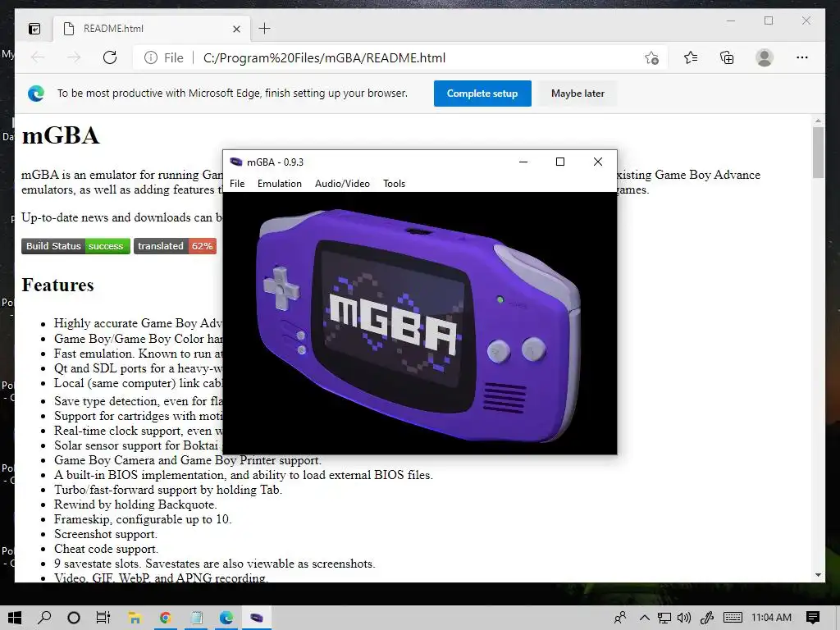Screen dimensions: 840x630
Task: Open Task View on taskbar
Action: click(x=103, y=618)
